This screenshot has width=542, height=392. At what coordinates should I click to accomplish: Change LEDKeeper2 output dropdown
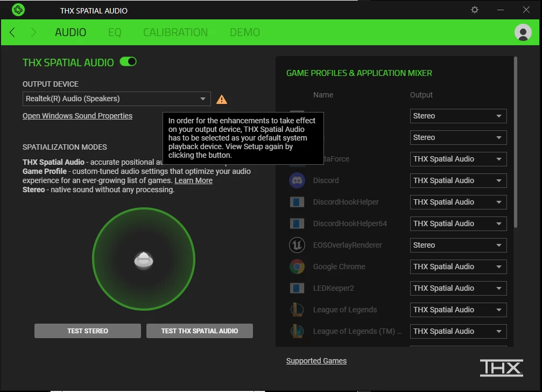pos(459,288)
